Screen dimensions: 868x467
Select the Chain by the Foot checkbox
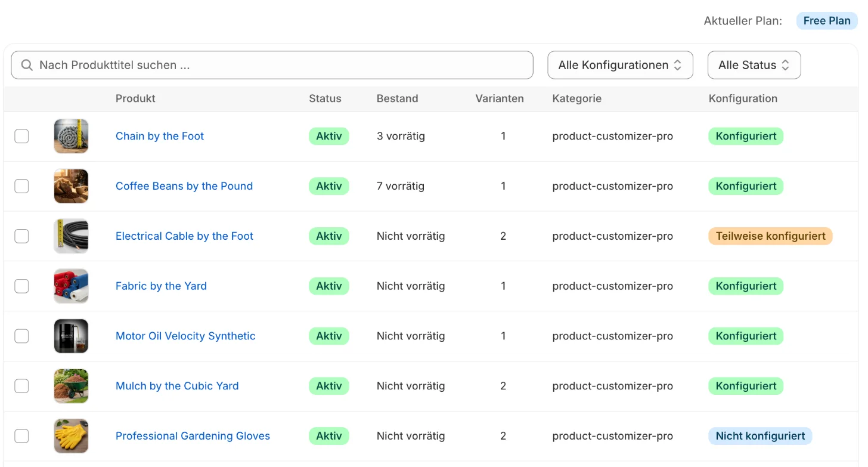[21, 136]
